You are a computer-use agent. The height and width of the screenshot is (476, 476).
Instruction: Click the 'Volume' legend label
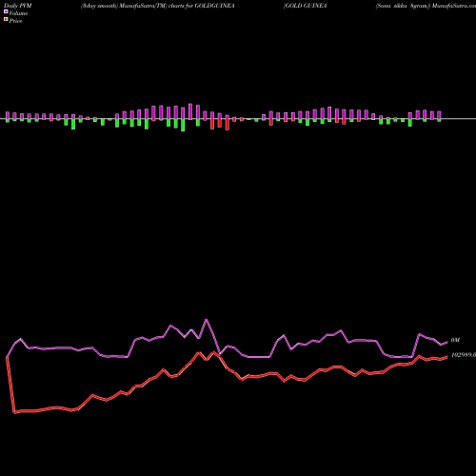pyautogui.click(x=18, y=13)
